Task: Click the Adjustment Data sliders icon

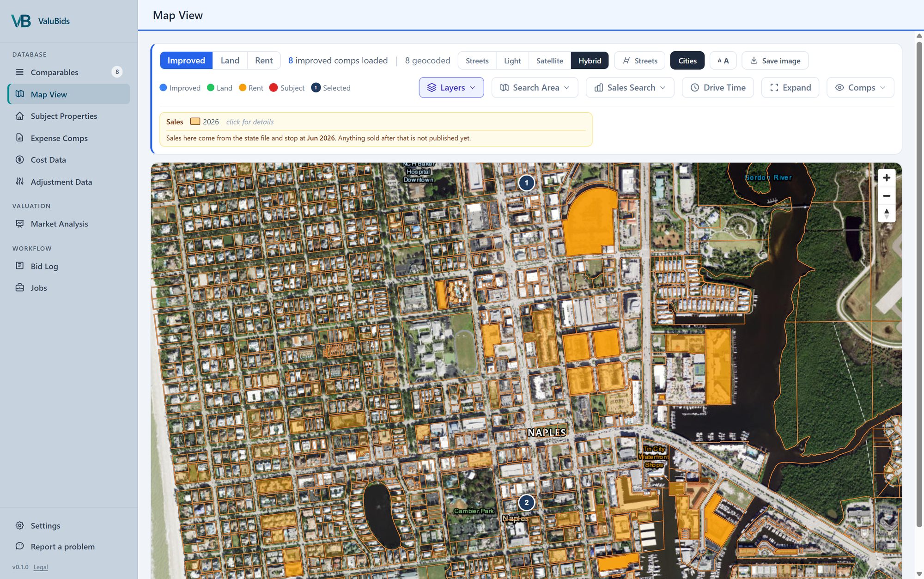Action: 19,181
